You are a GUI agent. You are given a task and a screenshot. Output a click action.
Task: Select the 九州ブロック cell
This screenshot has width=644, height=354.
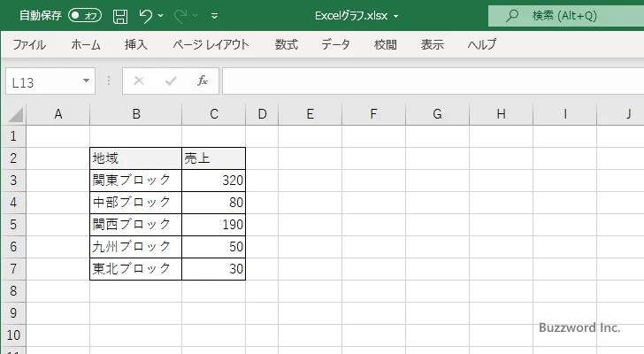(136, 247)
